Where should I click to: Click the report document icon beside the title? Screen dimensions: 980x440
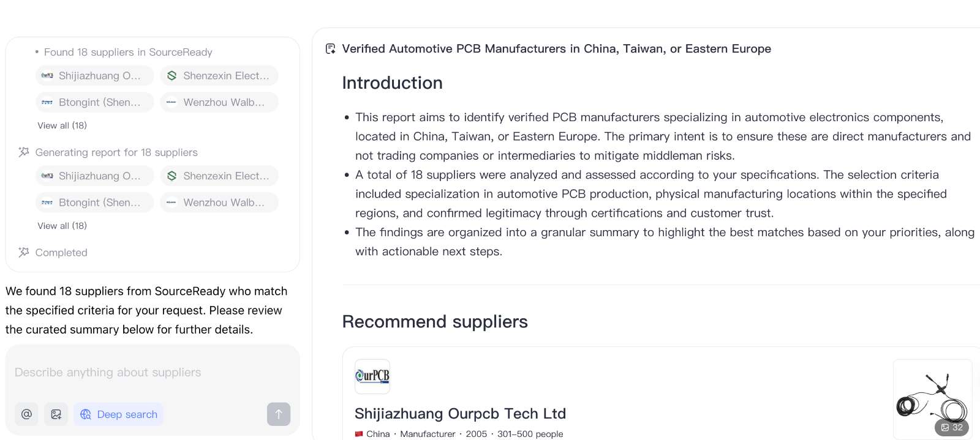pos(330,49)
